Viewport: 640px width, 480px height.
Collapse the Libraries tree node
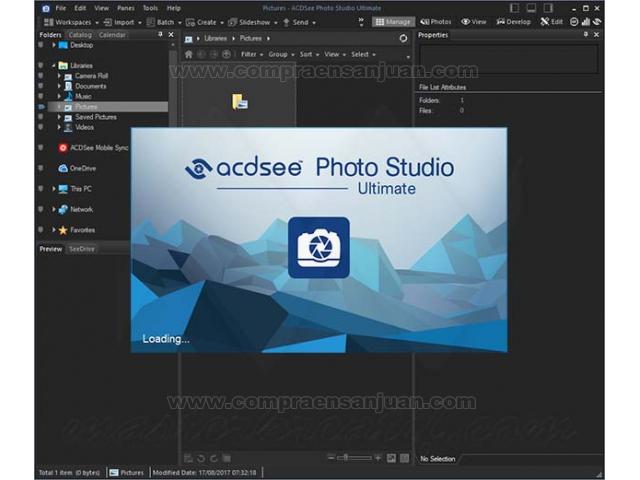click(x=53, y=65)
